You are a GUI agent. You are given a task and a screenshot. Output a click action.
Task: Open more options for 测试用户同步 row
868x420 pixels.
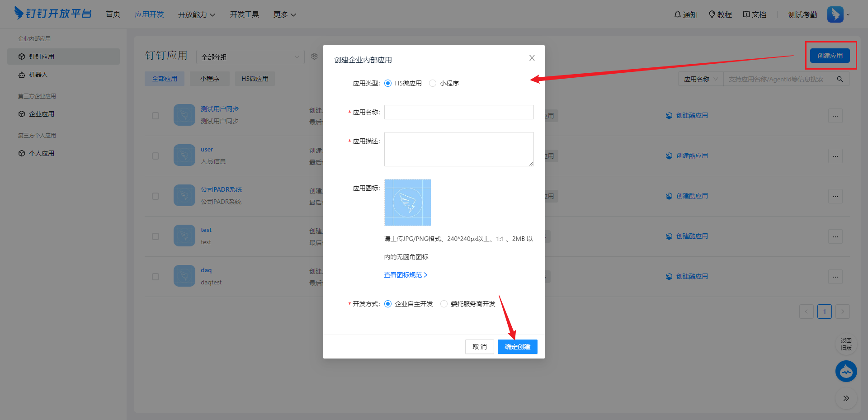pyautogui.click(x=835, y=116)
